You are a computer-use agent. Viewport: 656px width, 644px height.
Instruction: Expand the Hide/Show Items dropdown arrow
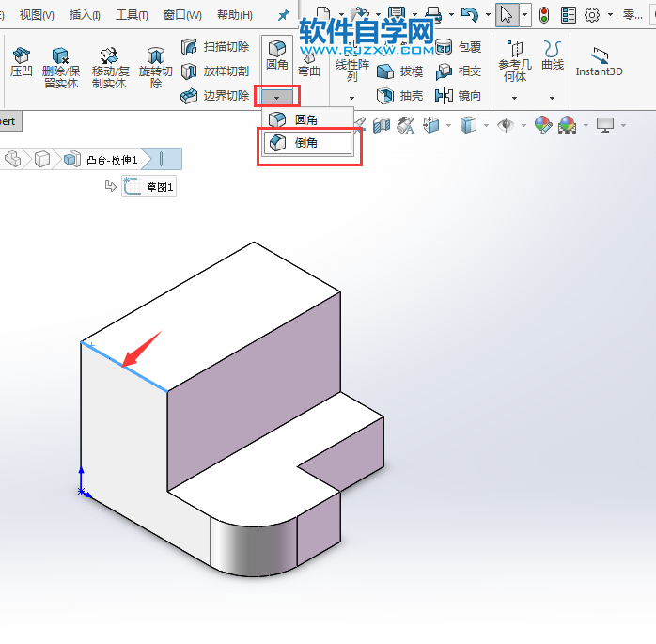pyautogui.click(x=523, y=125)
